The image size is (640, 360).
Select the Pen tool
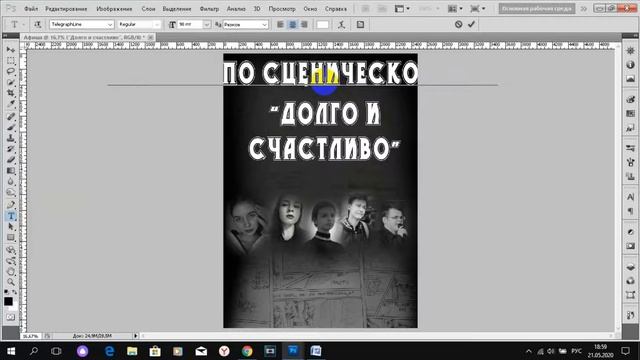(x=11, y=205)
